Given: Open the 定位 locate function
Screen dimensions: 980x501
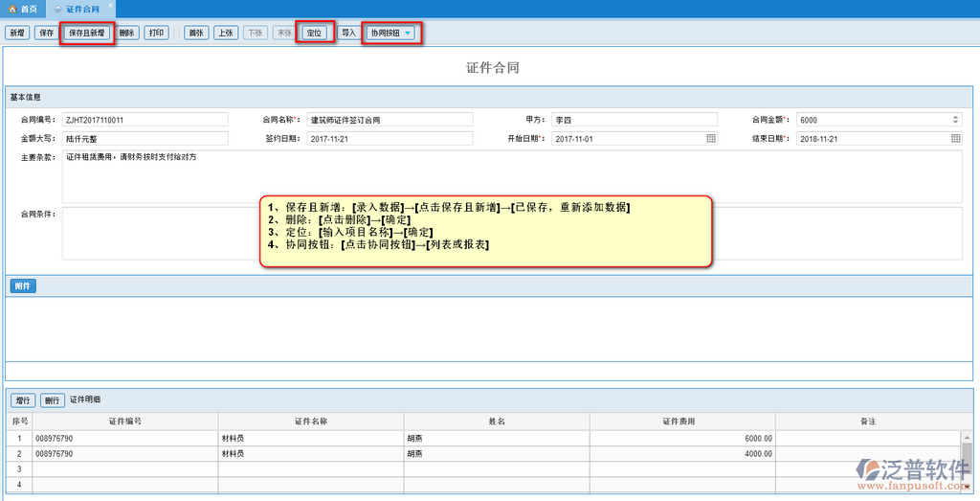Looking at the screenshot, I should tap(314, 33).
